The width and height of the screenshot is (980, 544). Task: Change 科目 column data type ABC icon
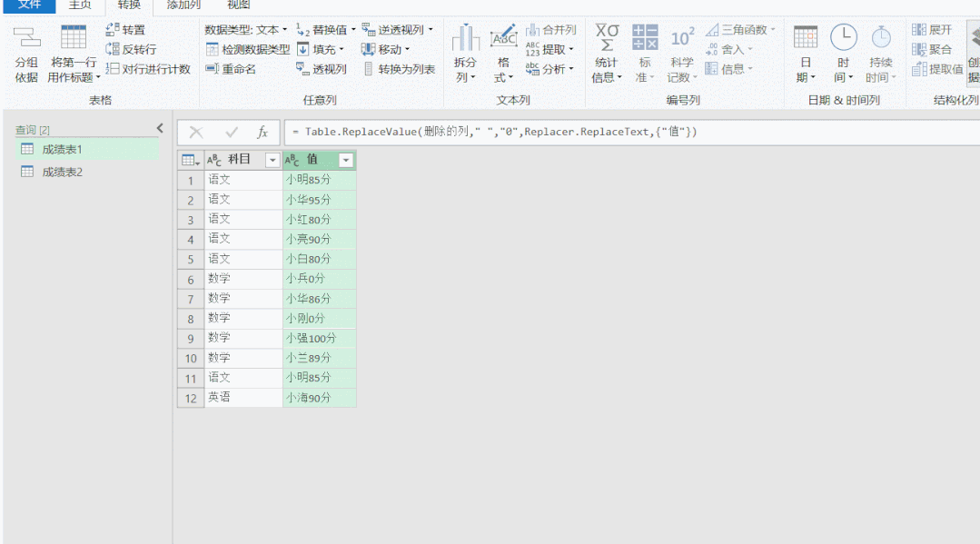click(x=213, y=160)
